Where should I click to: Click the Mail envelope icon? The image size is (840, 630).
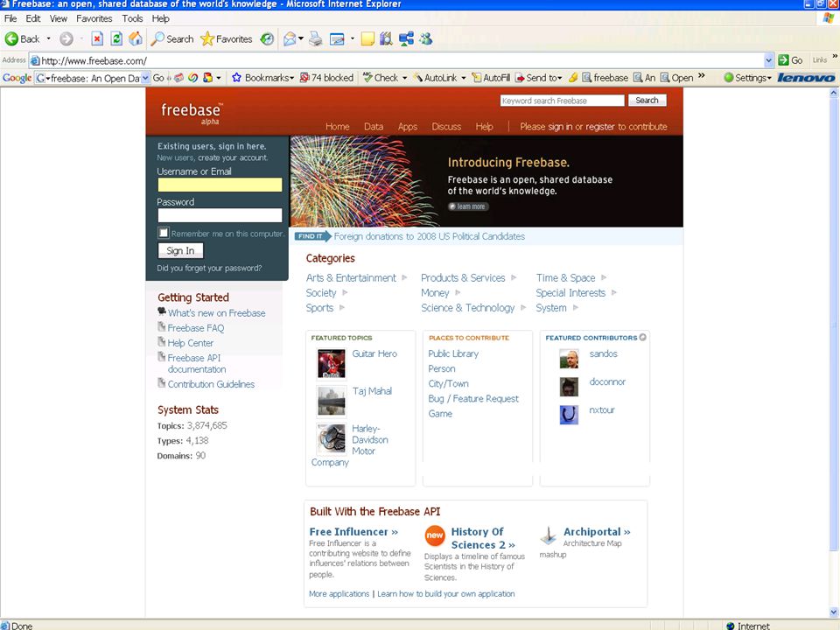click(290, 38)
